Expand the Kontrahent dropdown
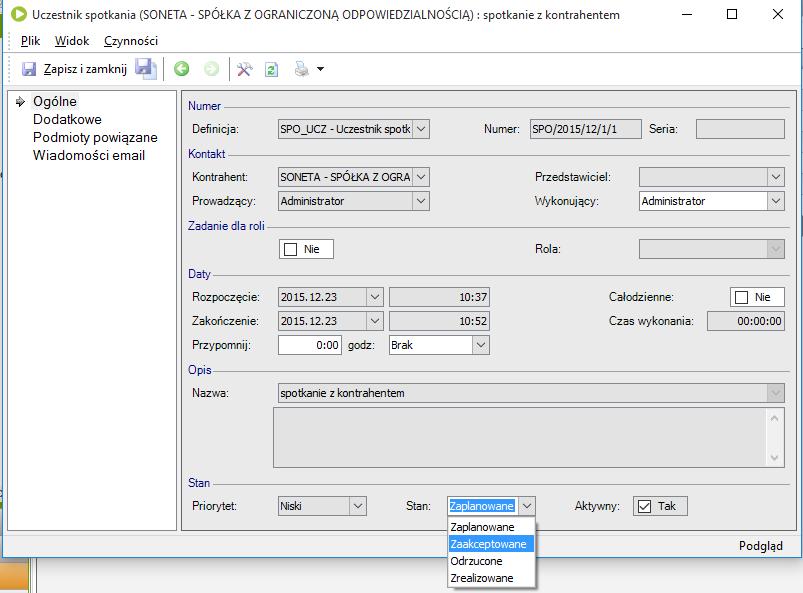The height and width of the screenshot is (593, 803). click(x=421, y=177)
